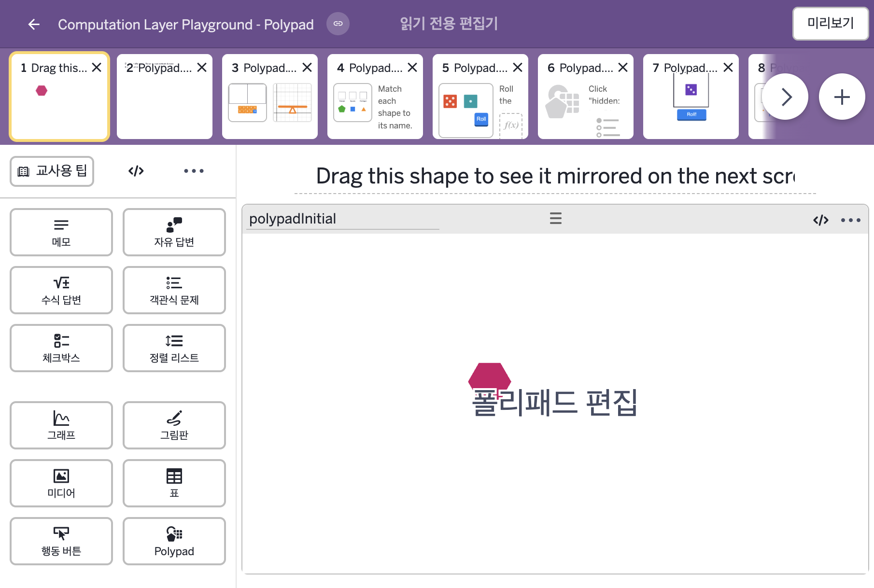Image resolution: width=874 pixels, height=588 pixels.
Task: Open screen more options ellipsis
Action: tap(194, 171)
